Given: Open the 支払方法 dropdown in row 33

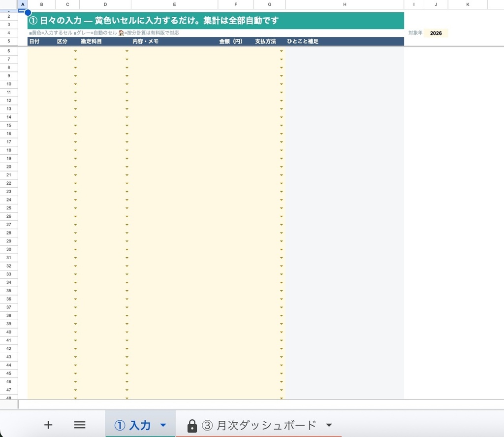Looking at the screenshot, I should pyautogui.click(x=282, y=274).
